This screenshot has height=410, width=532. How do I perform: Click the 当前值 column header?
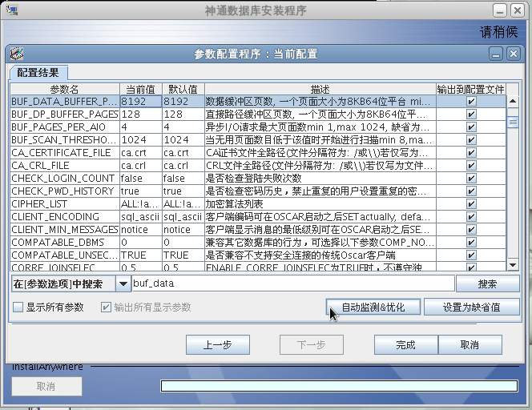141,89
